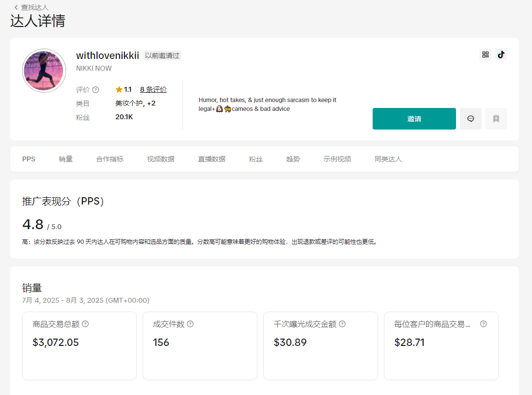532x395 pixels.
Task: Switch to the 销量 tab
Action: (66, 159)
